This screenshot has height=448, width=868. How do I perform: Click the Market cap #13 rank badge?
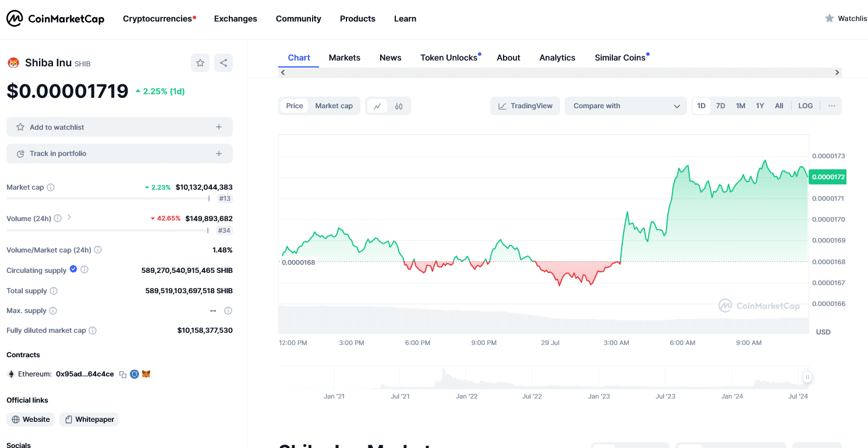point(225,199)
